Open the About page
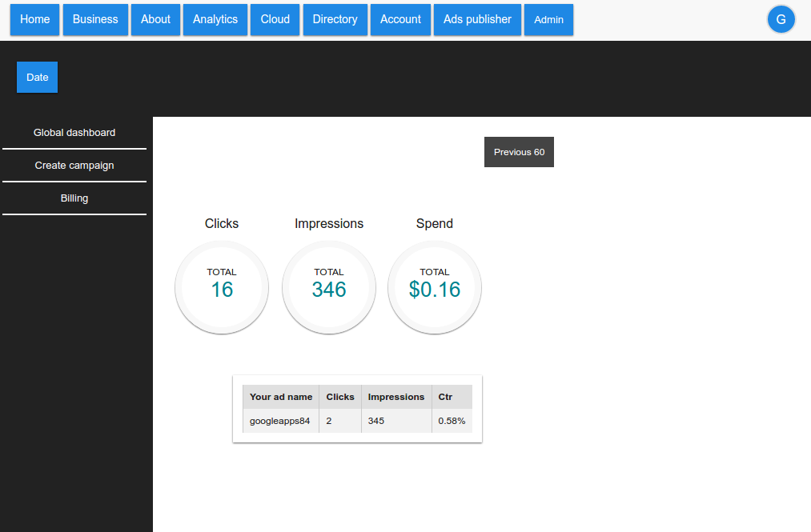 (x=155, y=20)
